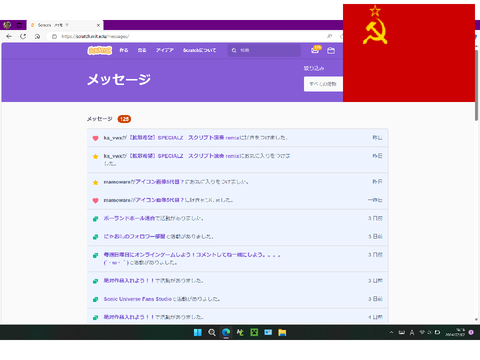Click the browser address bar URL
Viewport: 480px width, 360px height.
coord(95,36)
